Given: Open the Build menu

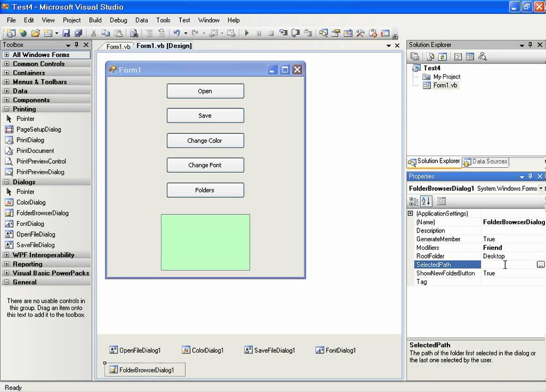Looking at the screenshot, I should tap(95, 20).
